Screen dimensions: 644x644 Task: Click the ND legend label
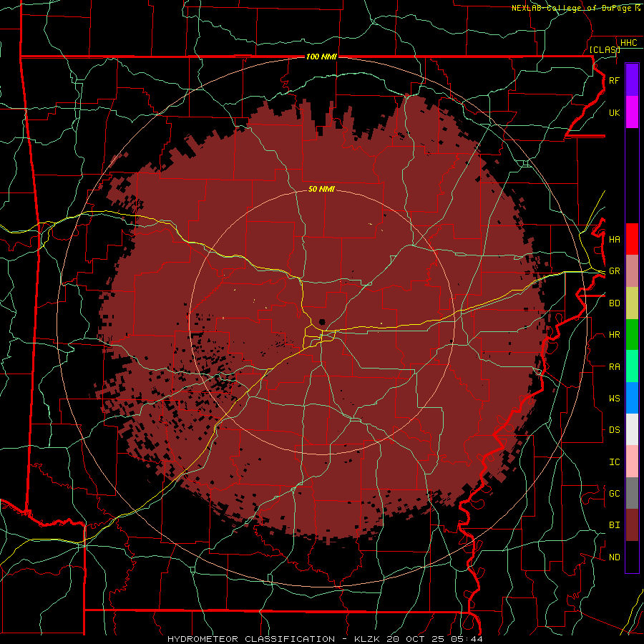pyautogui.click(x=614, y=557)
